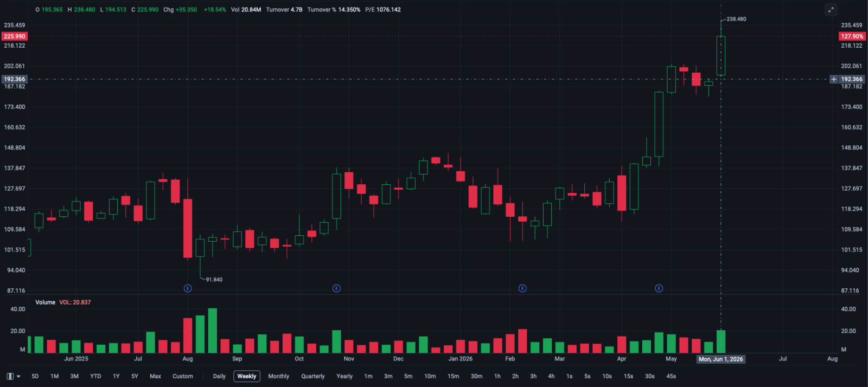The image size is (868, 387).
Task: Select the 5m interval
Action: tap(409, 376)
